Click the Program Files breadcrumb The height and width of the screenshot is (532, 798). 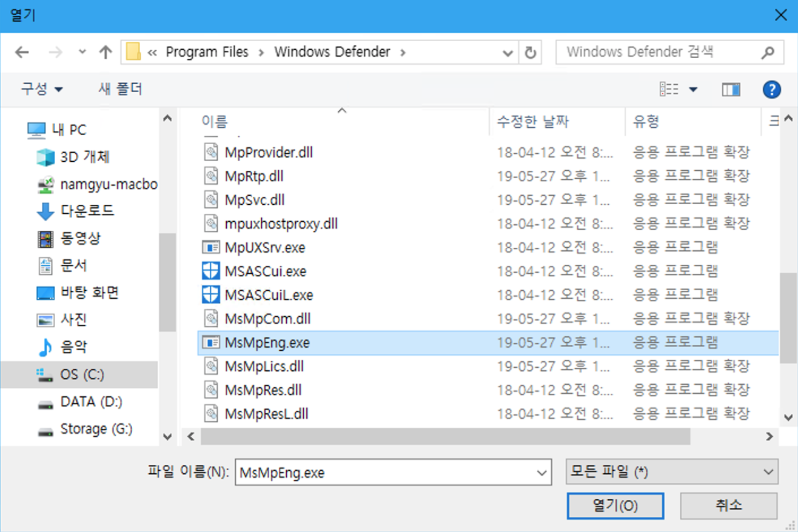pyautogui.click(x=207, y=52)
